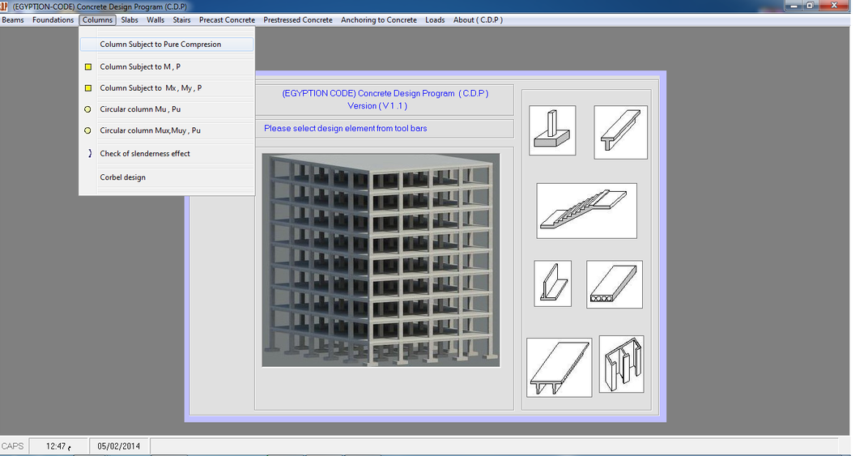Screen dimensions: 868x456
Task: Open the Anchoring to Concrete menu
Action: [379, 20]
